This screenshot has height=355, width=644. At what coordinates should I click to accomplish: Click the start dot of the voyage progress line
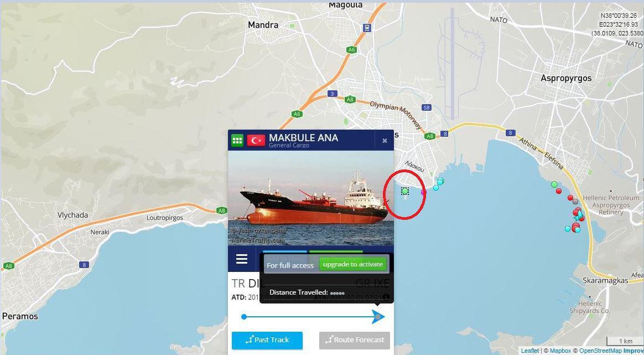[244, 317]
